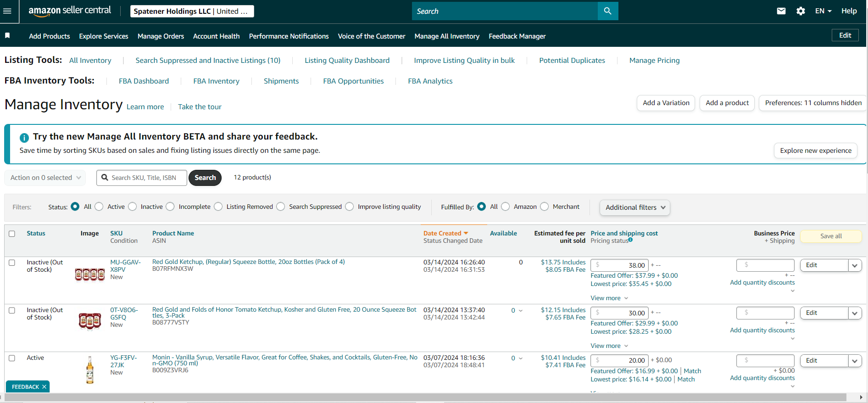The image size is (868, 403).
Task: Open Account Health page
Action: point(217,36)
